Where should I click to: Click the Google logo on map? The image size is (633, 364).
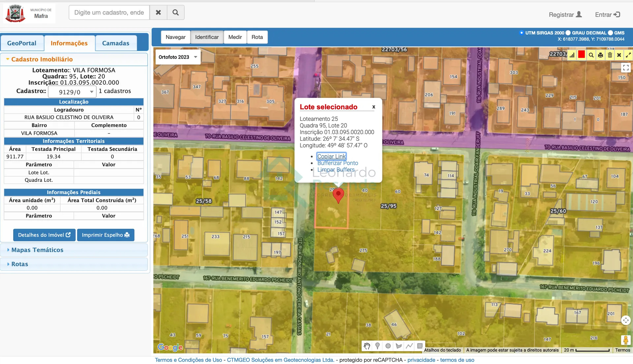point(170,347)
